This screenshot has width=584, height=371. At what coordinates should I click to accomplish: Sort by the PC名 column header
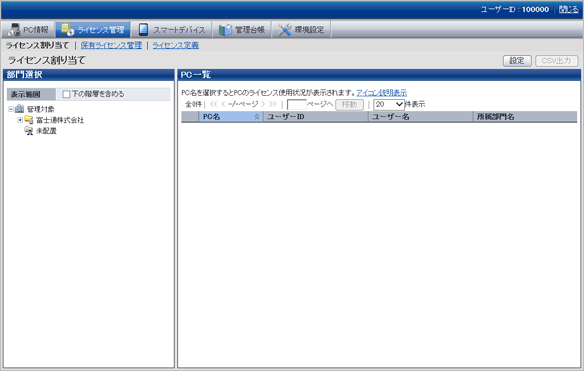coord(231,117)
